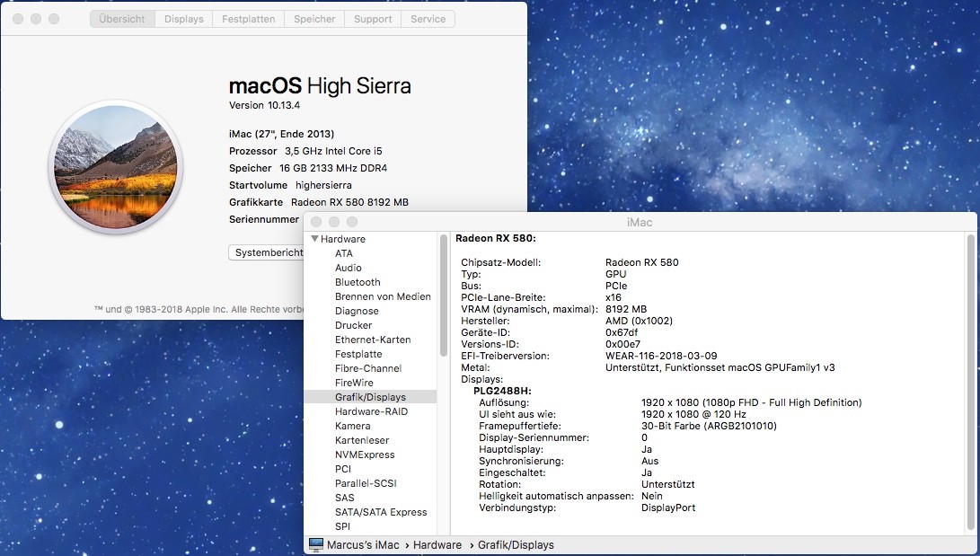The image size is (980, 556).
Task: Select Festplatte in the sidebar
Action: click(358, 354)
